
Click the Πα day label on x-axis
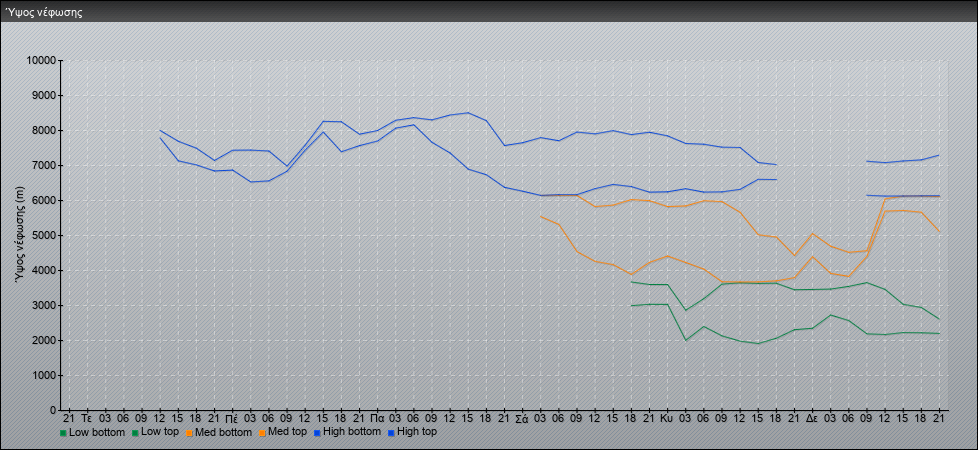[376, 417]
